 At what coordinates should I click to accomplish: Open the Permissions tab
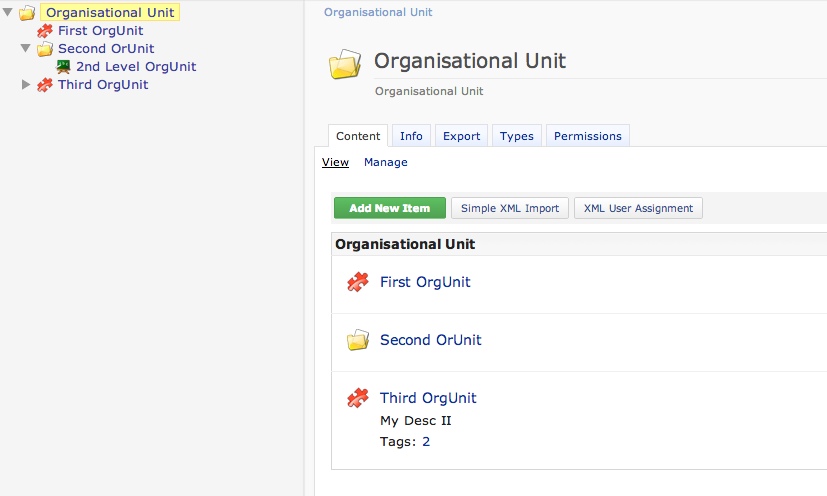(x=588, y=136)
